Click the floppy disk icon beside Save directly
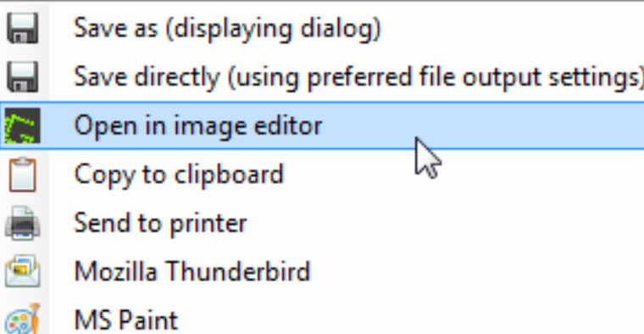The width and height of the screenshot is (644, 334). 23,77
